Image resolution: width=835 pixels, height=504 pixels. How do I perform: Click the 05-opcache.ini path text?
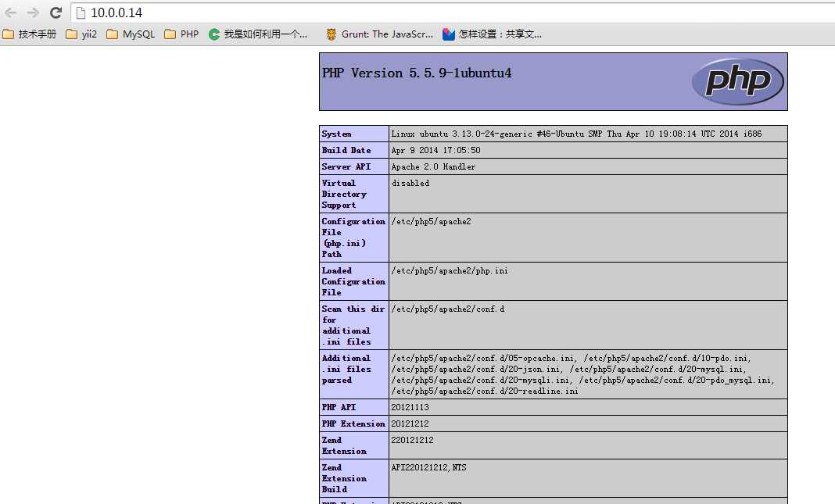coord(482,358)
